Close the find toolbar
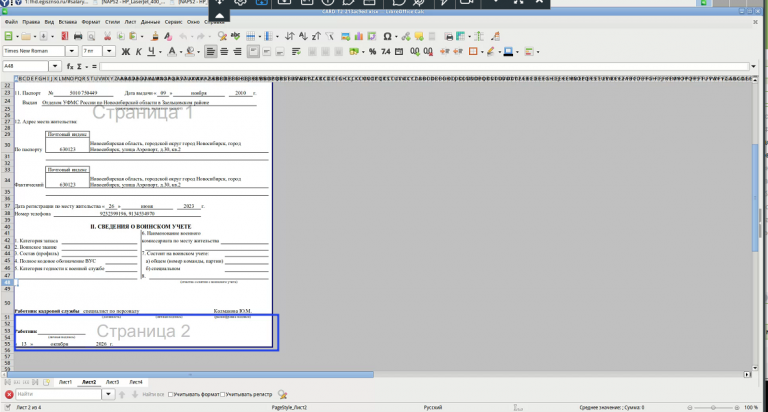The image size is (768, 412). [x=9, y=394]
